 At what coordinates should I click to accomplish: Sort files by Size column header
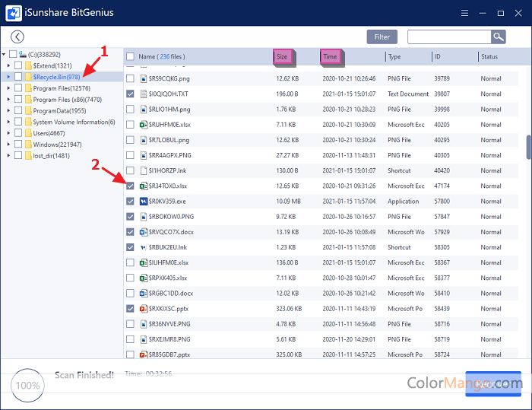(282, 57)
